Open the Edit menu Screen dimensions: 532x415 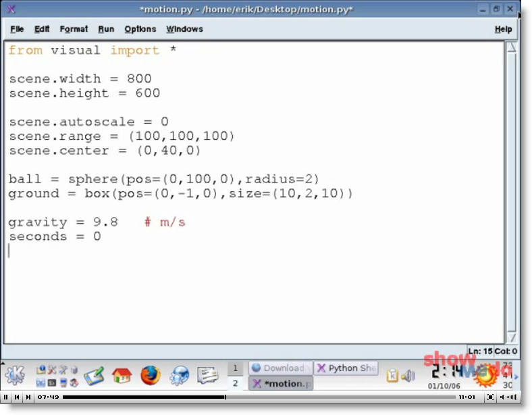point(42,29)
